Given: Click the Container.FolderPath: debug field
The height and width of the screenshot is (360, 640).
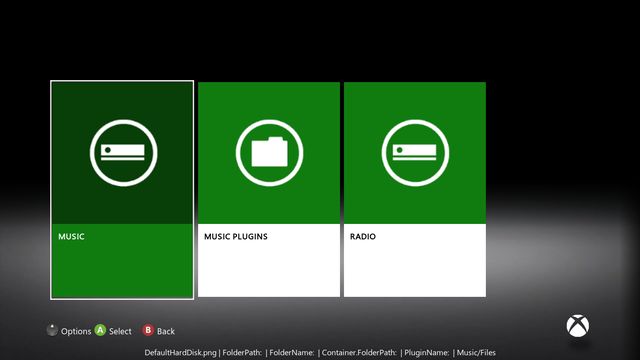Looking at the screenshot, I should 359,353.
